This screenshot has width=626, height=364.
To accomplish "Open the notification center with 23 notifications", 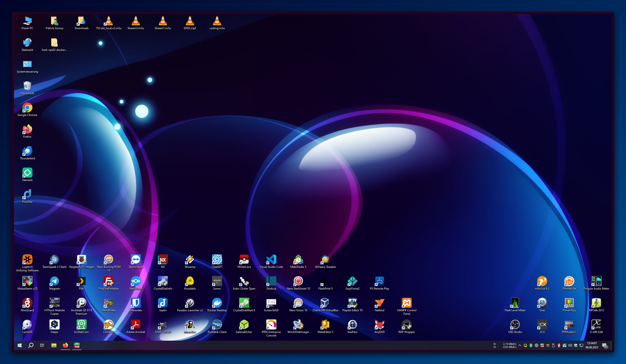I will tap(605, 346).
